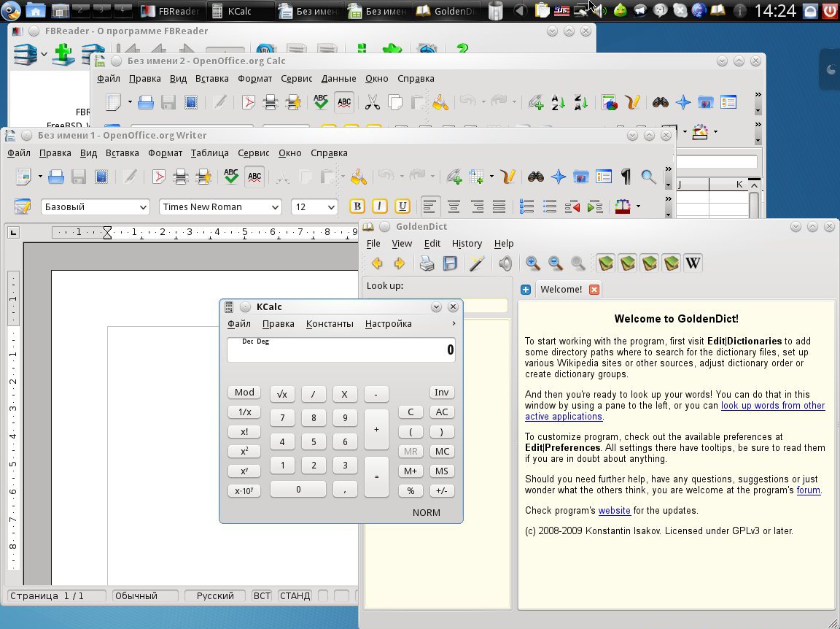Image resolution: width=840 pixels, height=629 pixels.
Task: Click the nonprinting characters pilcrow icon
Action: pos(625,176)
